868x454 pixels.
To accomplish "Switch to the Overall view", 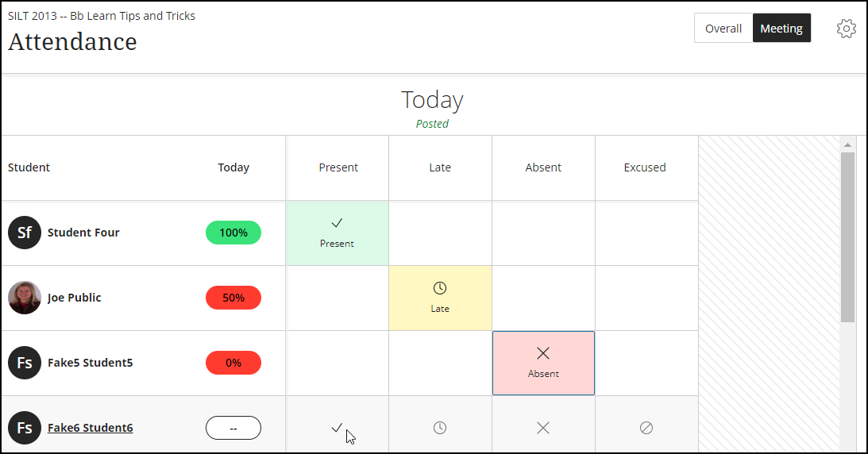I will click(x=723, y=29).
